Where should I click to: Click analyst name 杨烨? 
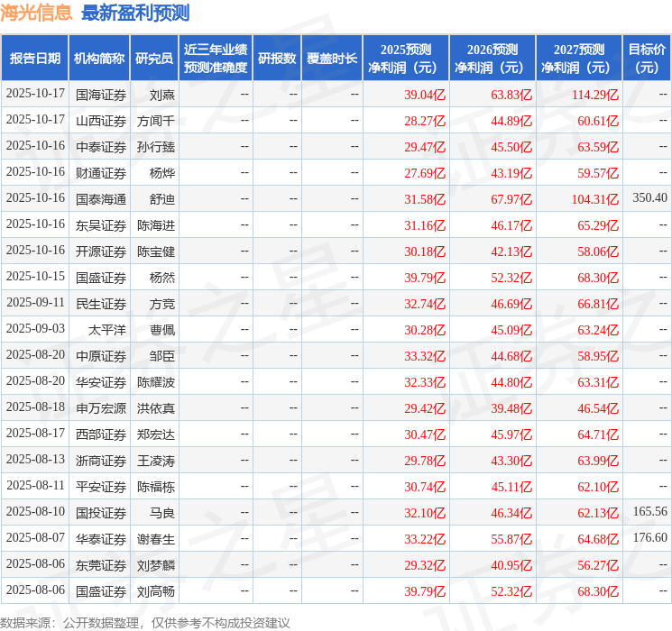[162, 173]
